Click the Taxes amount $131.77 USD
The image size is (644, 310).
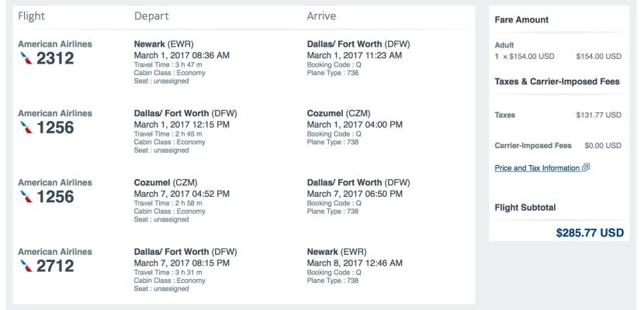[598, 115]
